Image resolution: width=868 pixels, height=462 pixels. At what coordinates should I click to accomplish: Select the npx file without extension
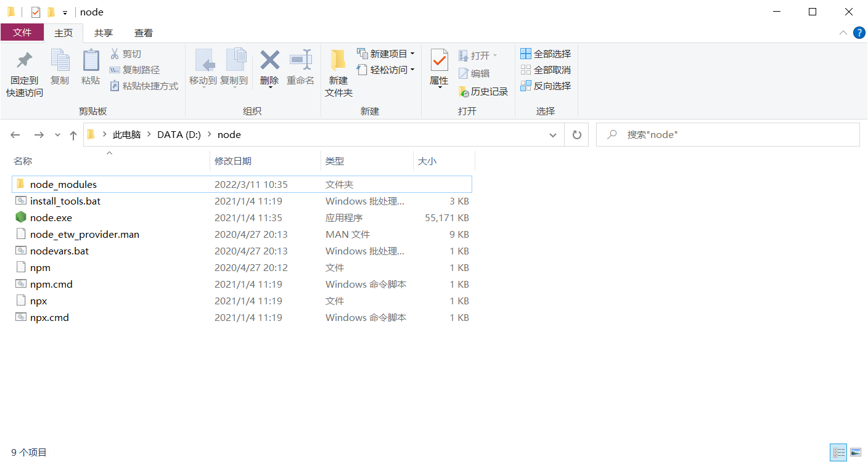coord(242,301)
